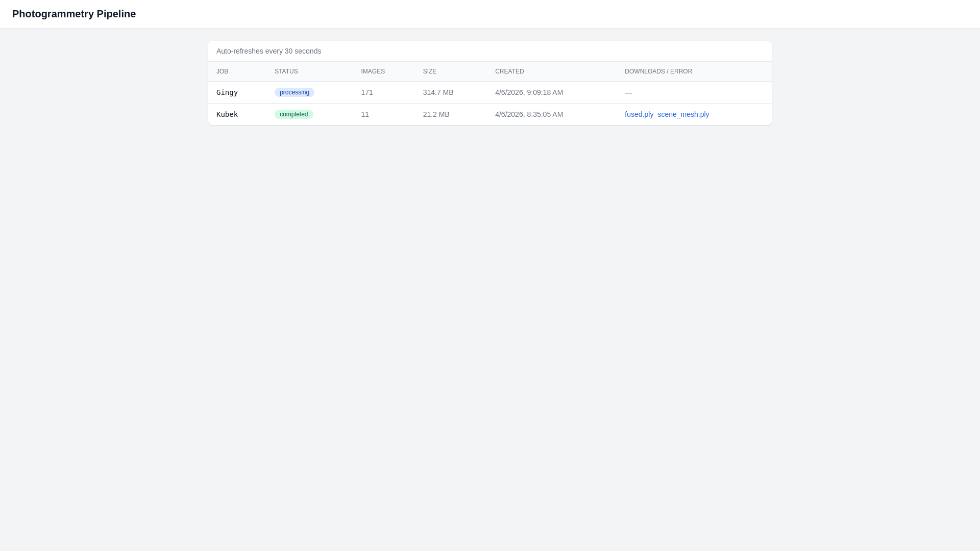The width and height of the screenshot is (980, 551).
Task: Click the Photogrammetry Pipeline page title
Action: click(x=74, y=14)
